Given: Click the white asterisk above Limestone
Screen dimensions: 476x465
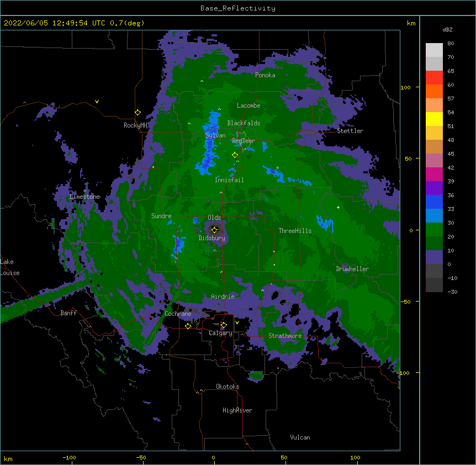Looking at the screenshot, I should [85, 191].
